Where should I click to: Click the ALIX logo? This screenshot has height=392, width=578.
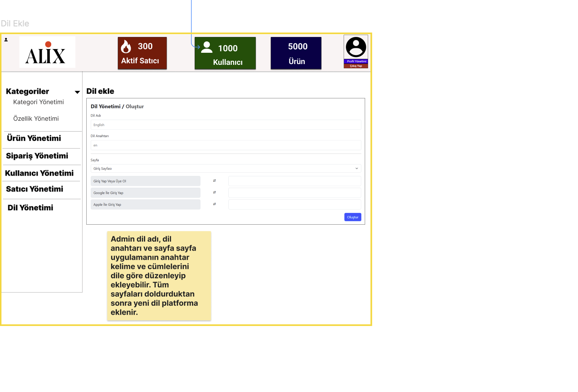pos(47,52)
